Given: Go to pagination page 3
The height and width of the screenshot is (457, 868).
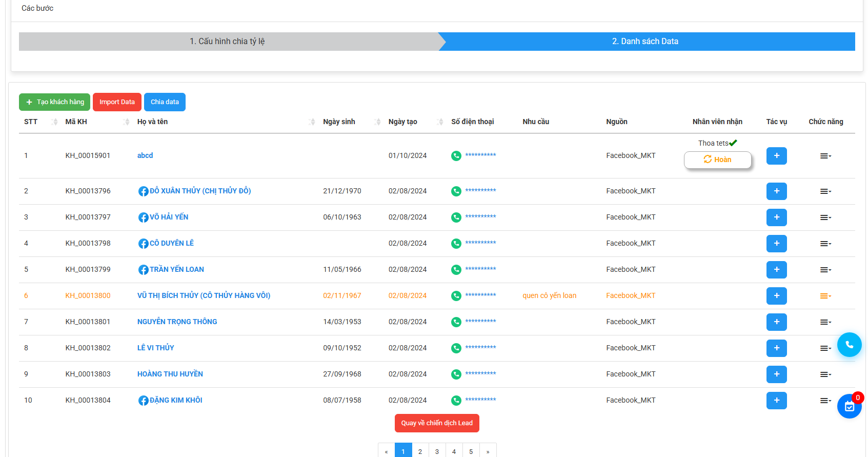Looking at the screenshot, I should click(x=437, y=451).
